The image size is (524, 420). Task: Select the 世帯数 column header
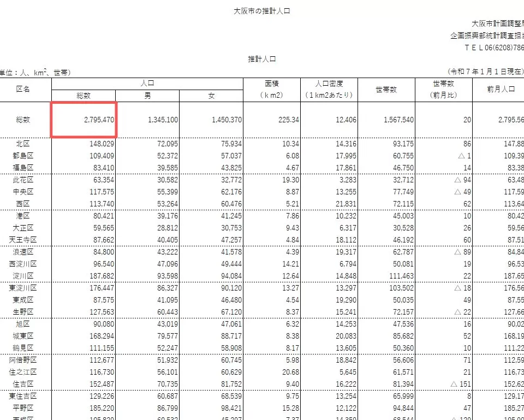click(386, 91)
